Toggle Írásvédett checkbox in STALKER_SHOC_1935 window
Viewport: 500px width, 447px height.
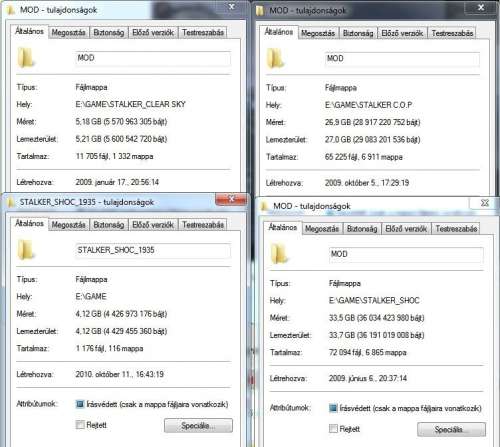point(80,404)
